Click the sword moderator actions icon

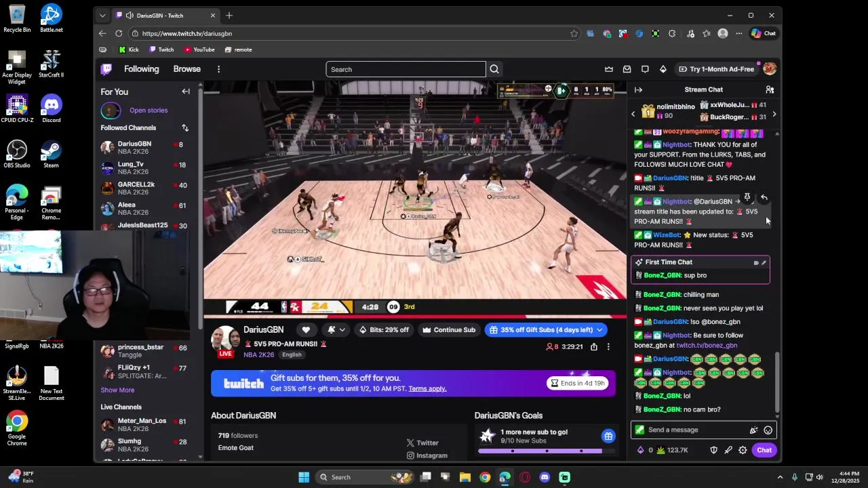(x=728, y=450)
